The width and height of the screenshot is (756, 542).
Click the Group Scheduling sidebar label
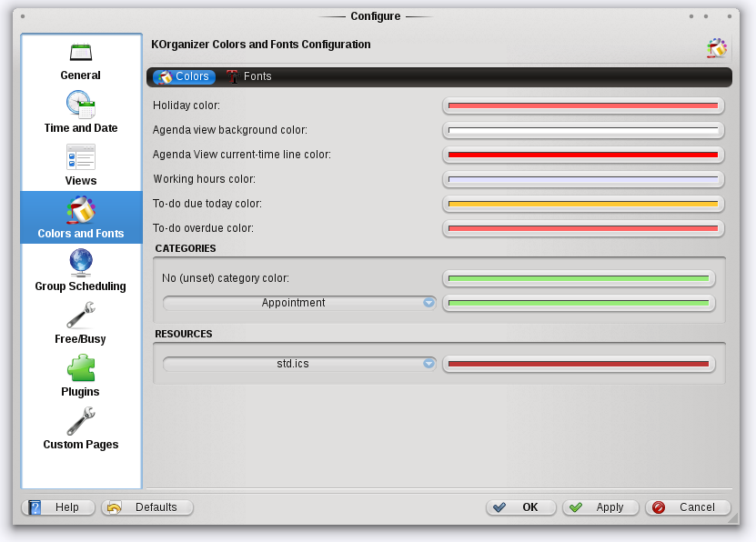[81, 286]
